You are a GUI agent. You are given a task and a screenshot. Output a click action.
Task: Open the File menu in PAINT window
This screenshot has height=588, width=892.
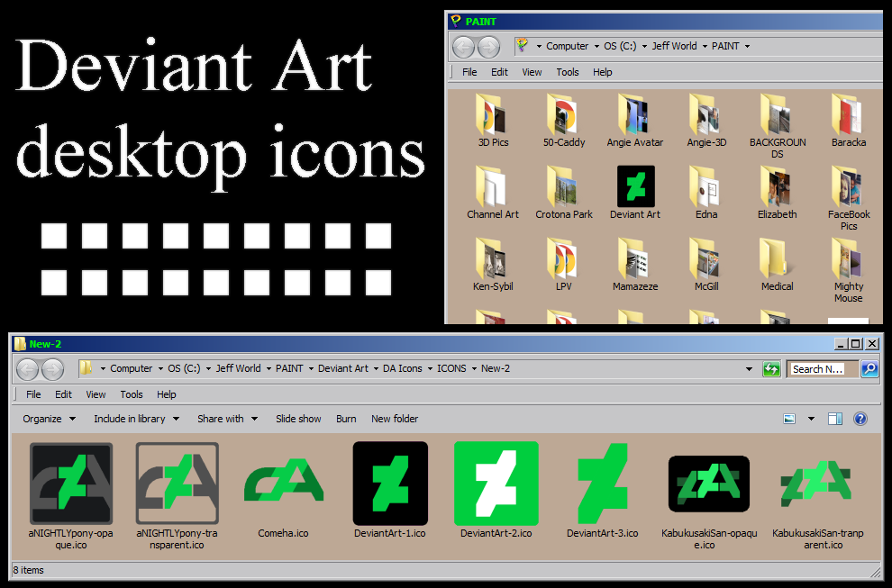[x=469, y=72]
